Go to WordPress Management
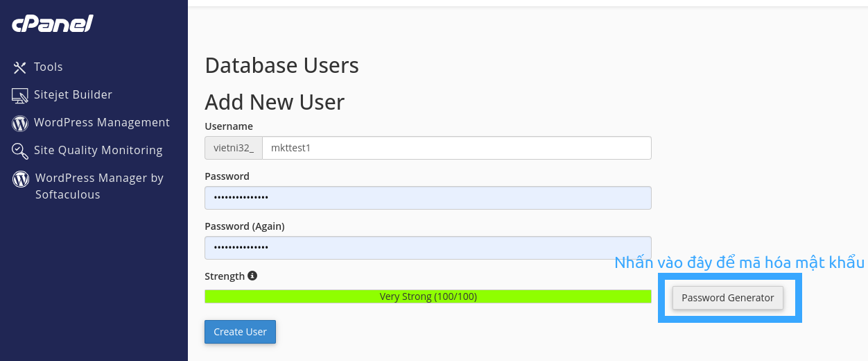The height and width of the screenshot is (361, 868). click(x=102, y=123)
